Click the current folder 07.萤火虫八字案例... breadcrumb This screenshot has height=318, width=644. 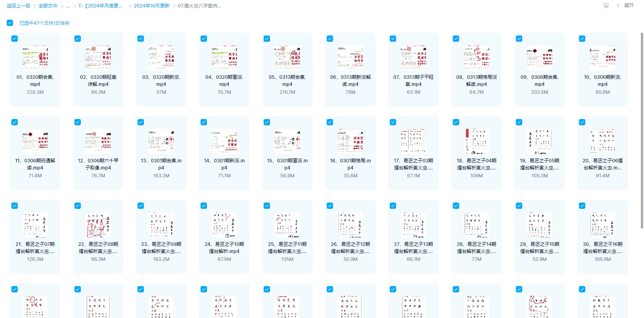coord(199,6)
